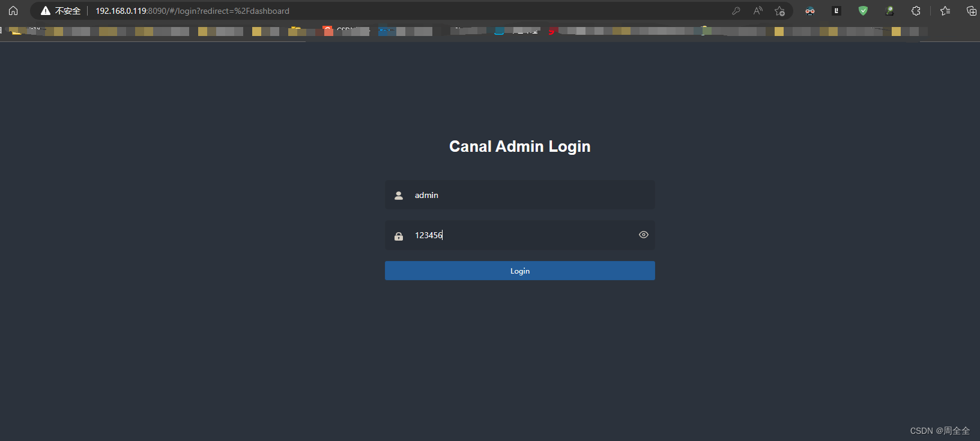Click the lock icon beside password field
Viewport: 980px width, 441px height.
tap(399, 236)
